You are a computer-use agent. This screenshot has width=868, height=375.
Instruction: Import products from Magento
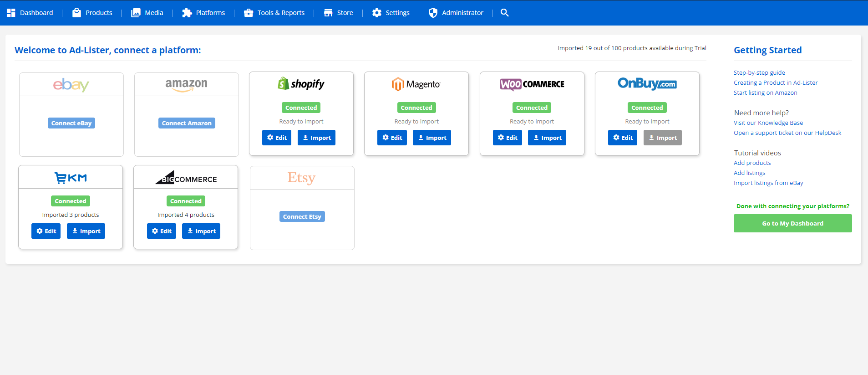coord(432,138)
